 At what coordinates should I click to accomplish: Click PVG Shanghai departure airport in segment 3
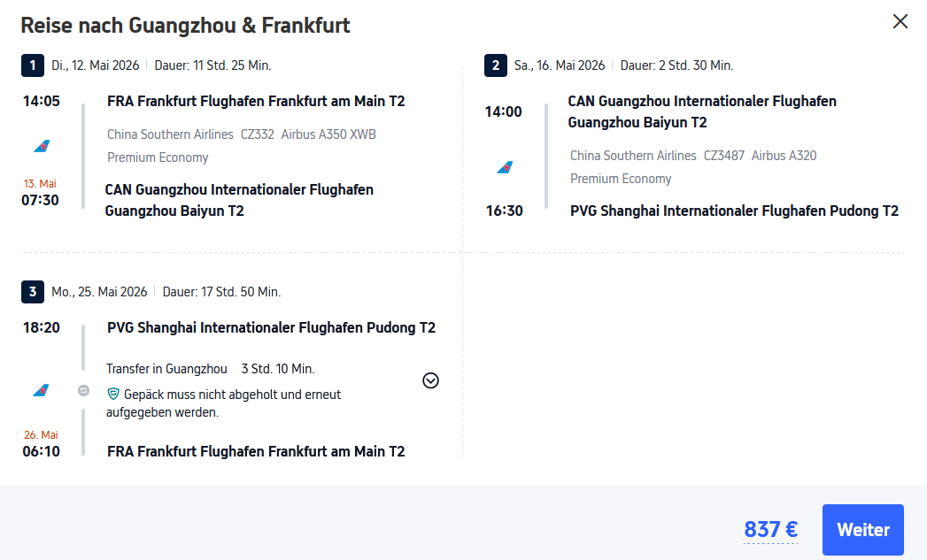click(271, 328)
